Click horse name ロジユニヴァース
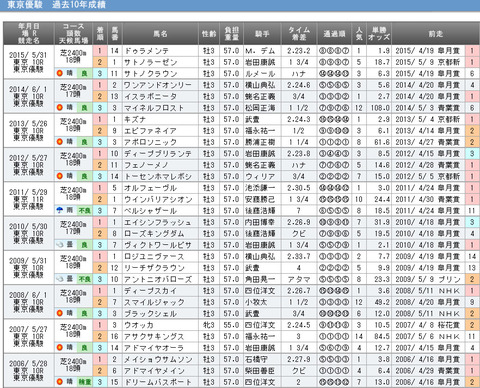Screen dimensions: 480x388 pos(154,257)
